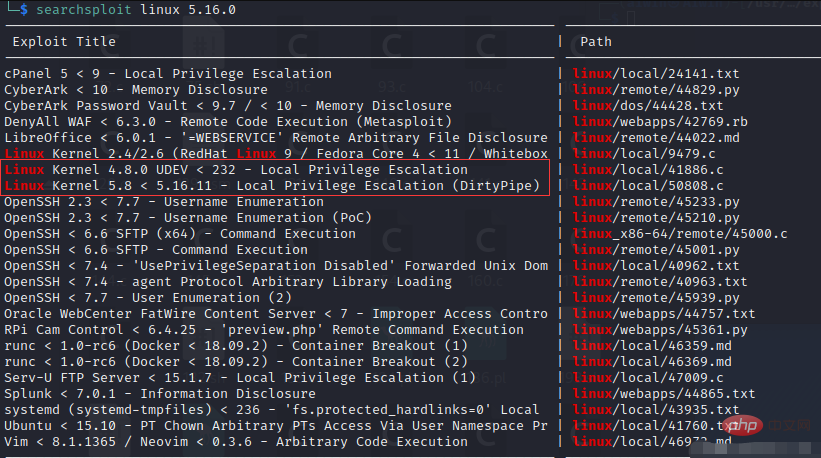
Task: Select 'Splunk < 7.0.1 - Information Disclosure' row
Action: (x=160, y=394)
